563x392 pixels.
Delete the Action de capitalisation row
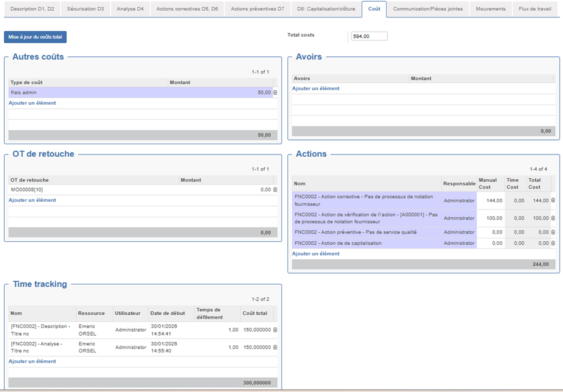tap(553, 244)
